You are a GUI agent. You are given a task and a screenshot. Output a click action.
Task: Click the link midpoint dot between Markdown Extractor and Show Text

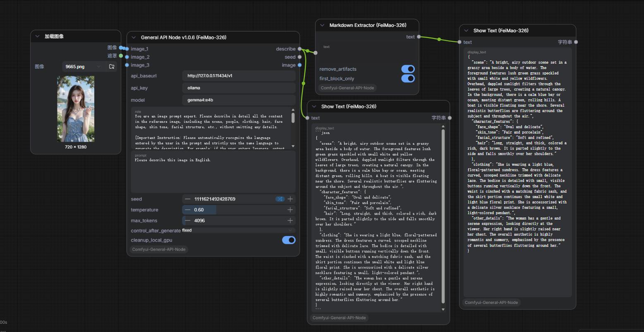click(439, 40)
